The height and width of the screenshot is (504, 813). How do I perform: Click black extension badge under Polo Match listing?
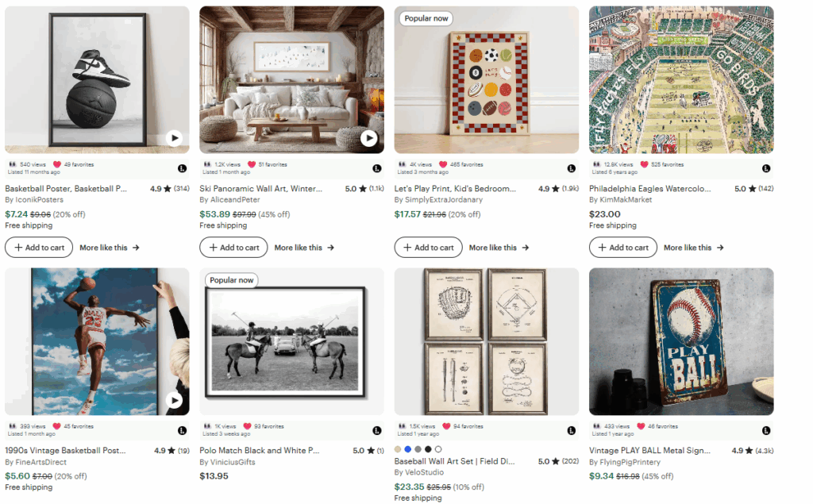point(376,429)
